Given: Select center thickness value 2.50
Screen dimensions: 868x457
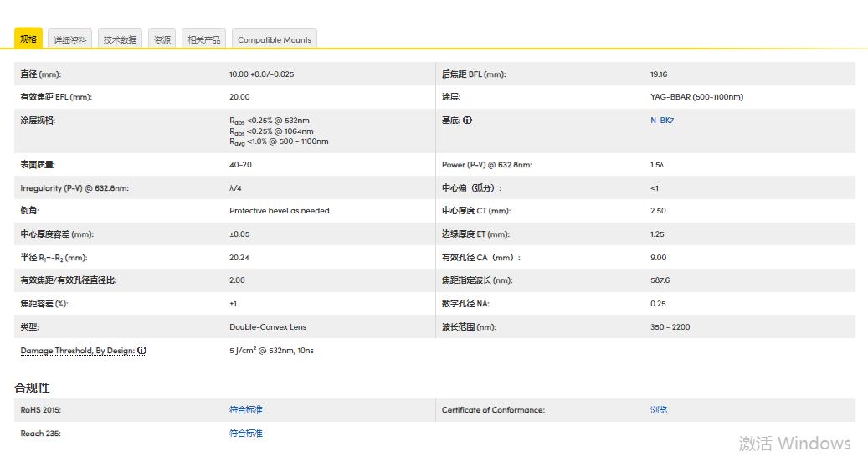Looking at the screenshot, I should coord(658,211).
